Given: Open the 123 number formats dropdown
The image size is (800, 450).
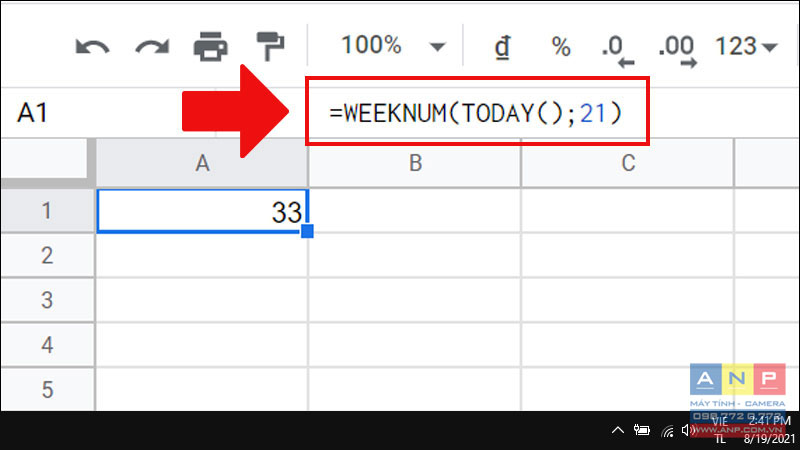Looking at the screenshot, I should tap(747, 46).
